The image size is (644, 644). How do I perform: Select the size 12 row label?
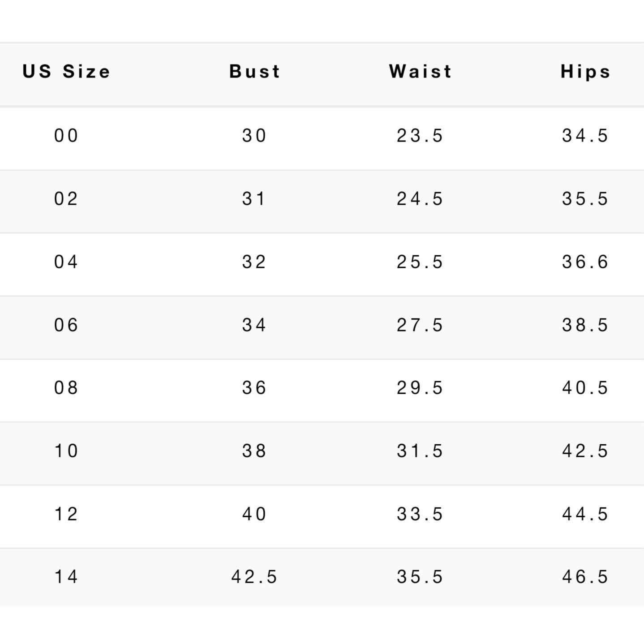coord(66,514)
